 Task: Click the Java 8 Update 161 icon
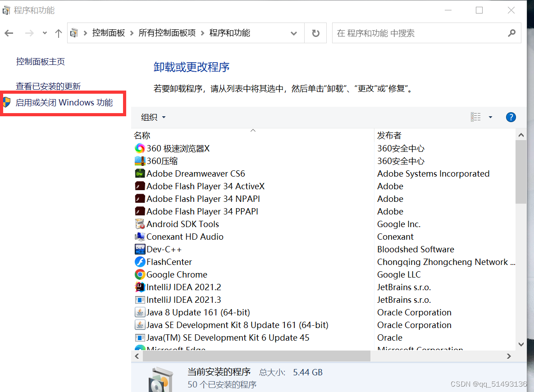(140, 312)
